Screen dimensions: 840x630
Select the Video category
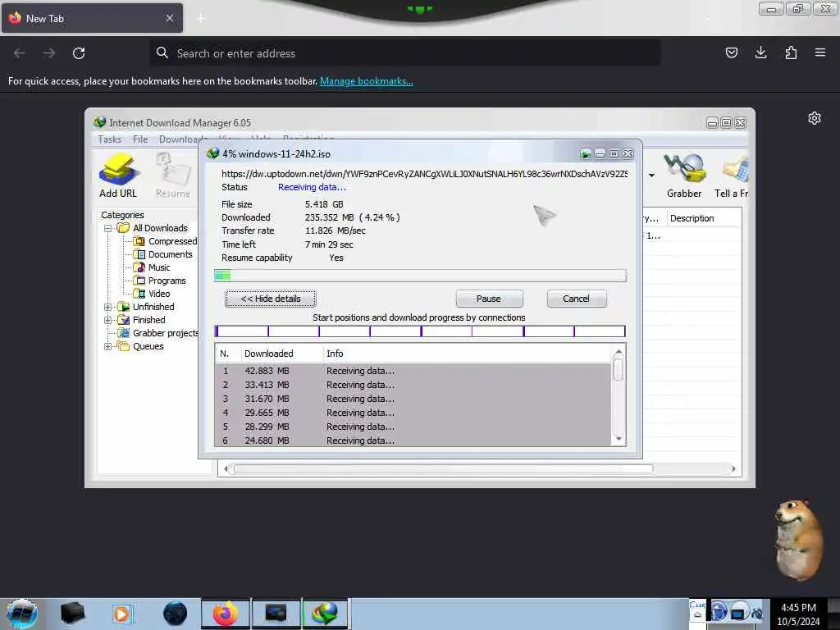(152, 294)
